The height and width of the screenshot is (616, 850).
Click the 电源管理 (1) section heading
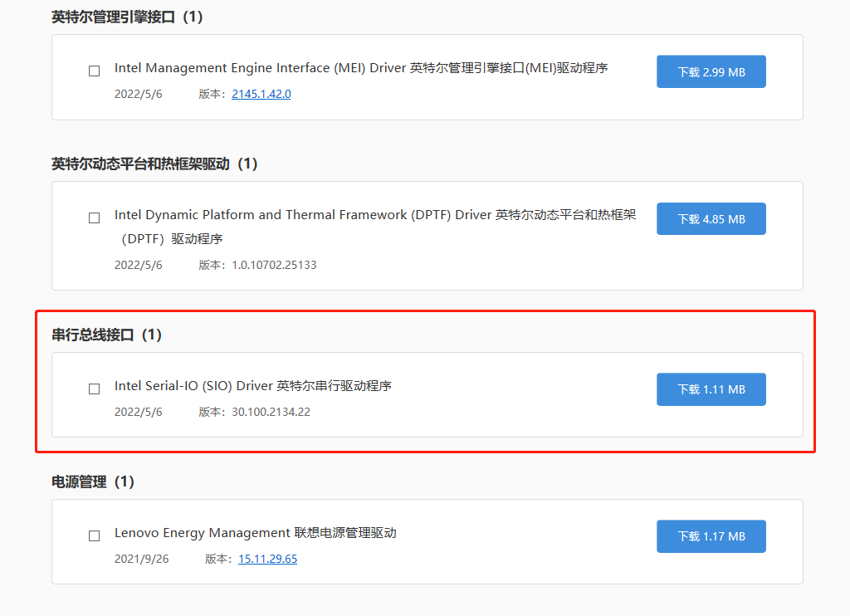click(92, 482)
